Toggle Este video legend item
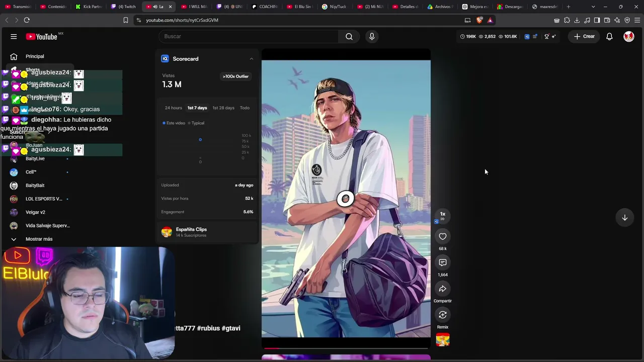This screenshot has width=644, height=362. [x=174, y=123]
